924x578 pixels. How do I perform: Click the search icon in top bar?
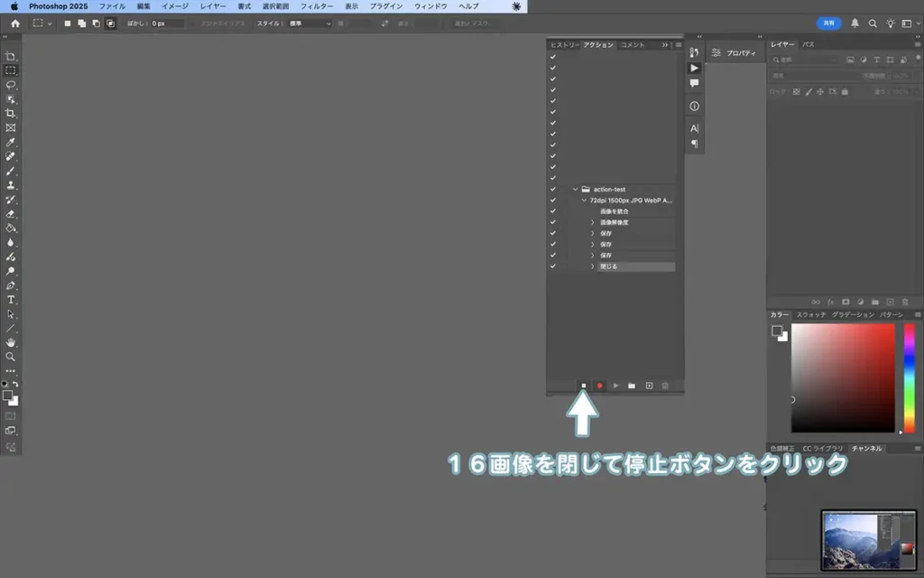873,23
